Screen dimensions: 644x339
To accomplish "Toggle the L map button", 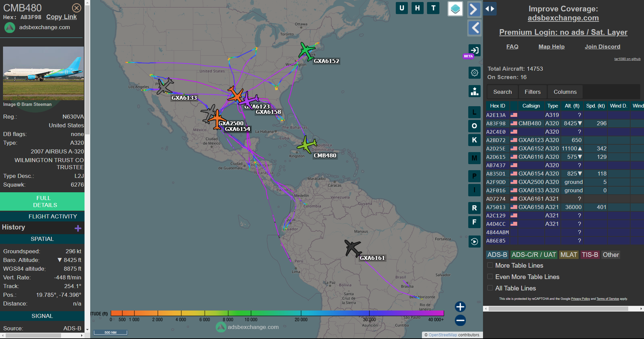I will pos(474,112).
